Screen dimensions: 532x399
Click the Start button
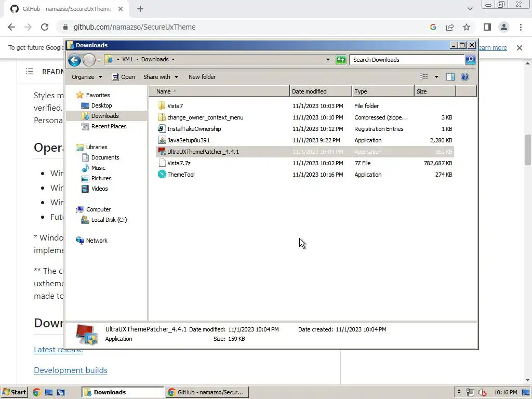pyautogui.click(x=14, y=393)
